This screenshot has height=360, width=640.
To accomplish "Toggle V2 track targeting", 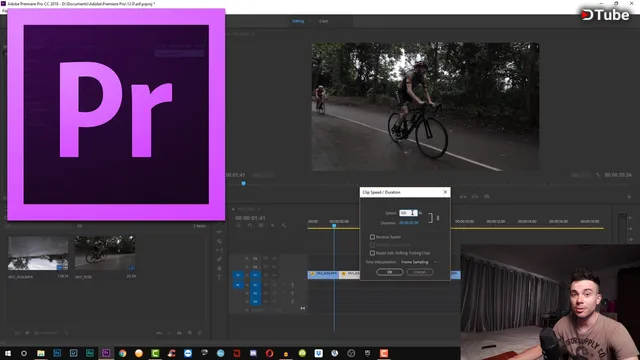I will [255, 267].
